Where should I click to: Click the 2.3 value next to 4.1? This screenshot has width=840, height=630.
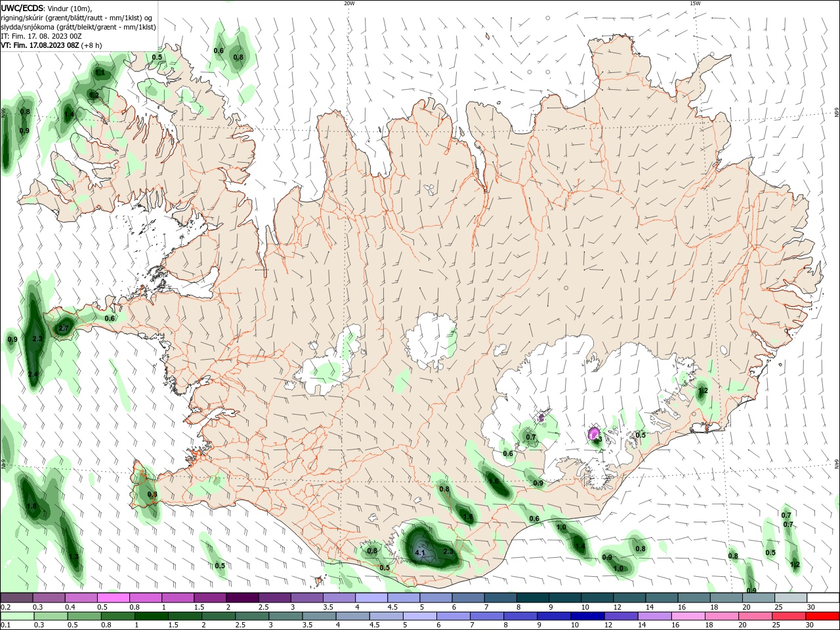448,552
